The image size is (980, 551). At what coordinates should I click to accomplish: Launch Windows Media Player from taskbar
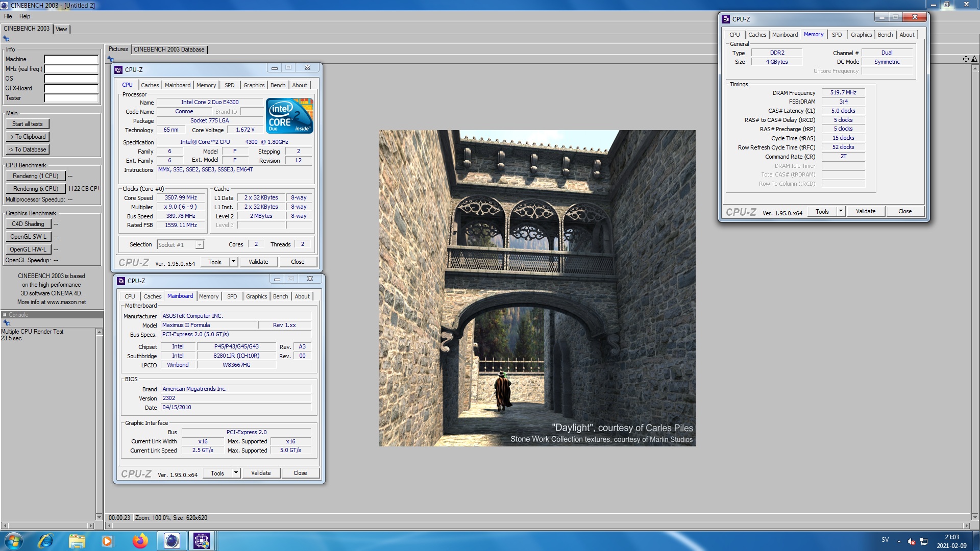(x=108, y=541)
